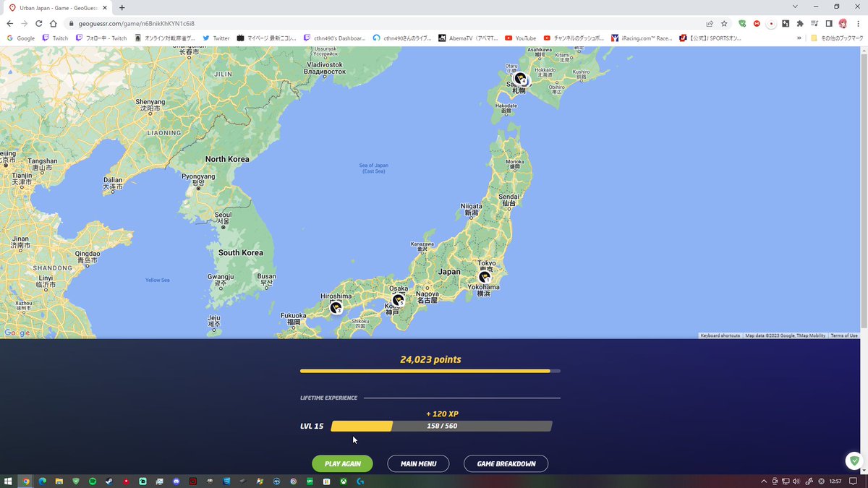
Task: Open Windows Start menu
Action: [x=9, y=481]
